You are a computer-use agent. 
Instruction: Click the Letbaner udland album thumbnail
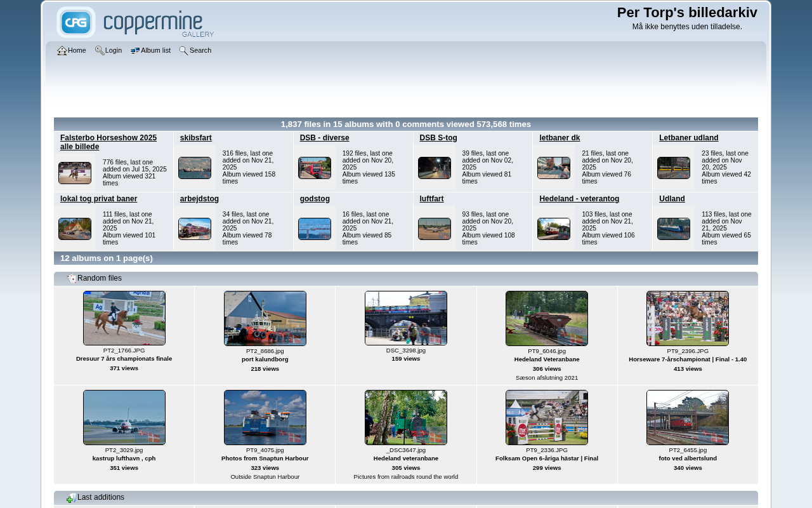coord(674,168)
